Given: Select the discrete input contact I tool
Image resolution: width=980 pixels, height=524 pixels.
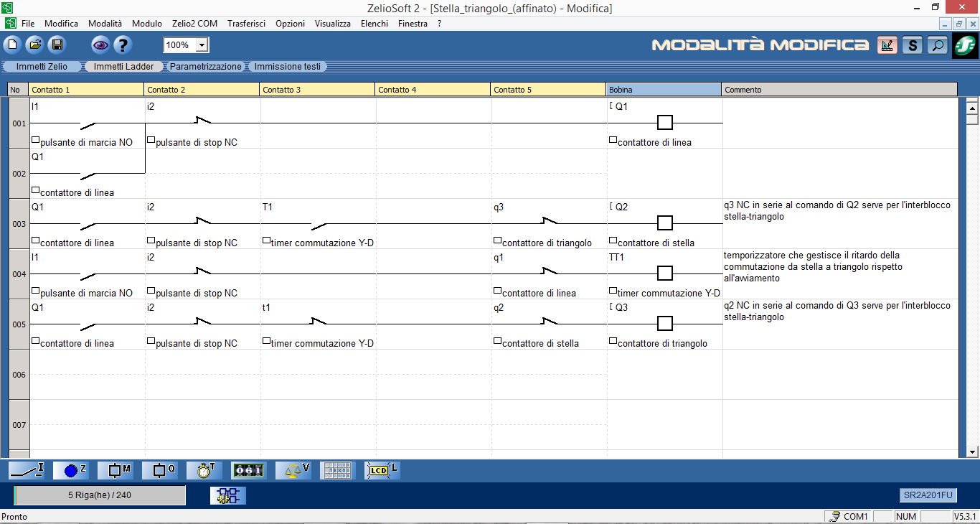Looking at the screenshot, I should tap(27, 470).
